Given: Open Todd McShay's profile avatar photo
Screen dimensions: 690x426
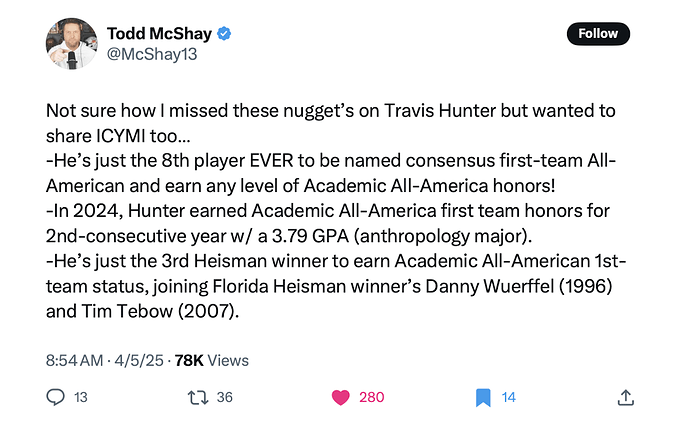Looking at the screenshot, I should (72, 44).
